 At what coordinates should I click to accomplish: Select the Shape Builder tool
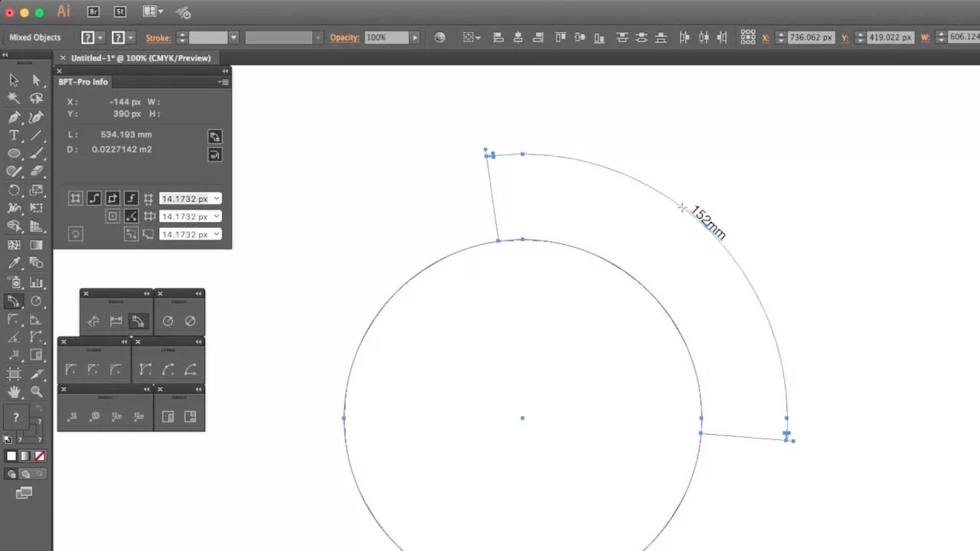coord(14,227)
